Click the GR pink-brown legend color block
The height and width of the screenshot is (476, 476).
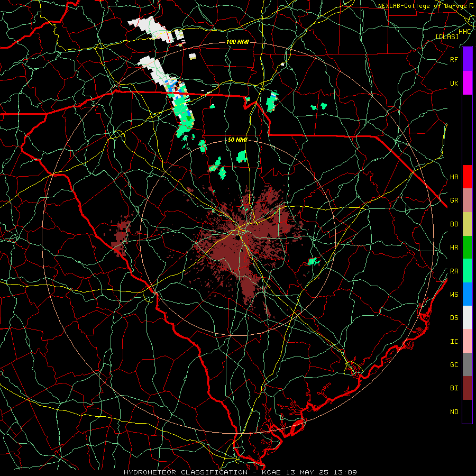[x=467, y=200]
